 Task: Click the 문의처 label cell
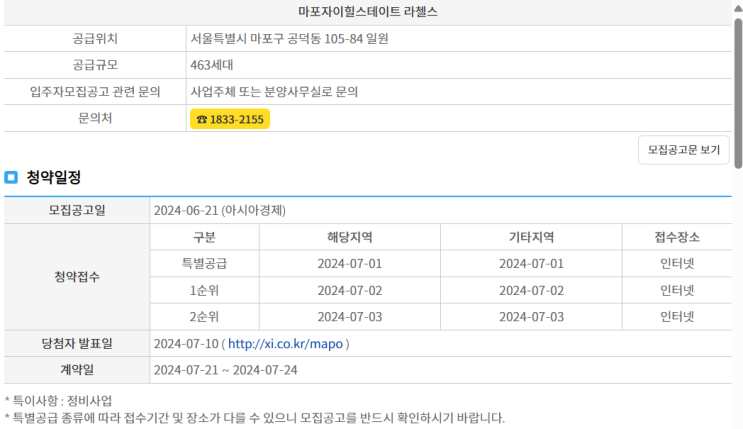pyautogui.click(x=95, y=118)
